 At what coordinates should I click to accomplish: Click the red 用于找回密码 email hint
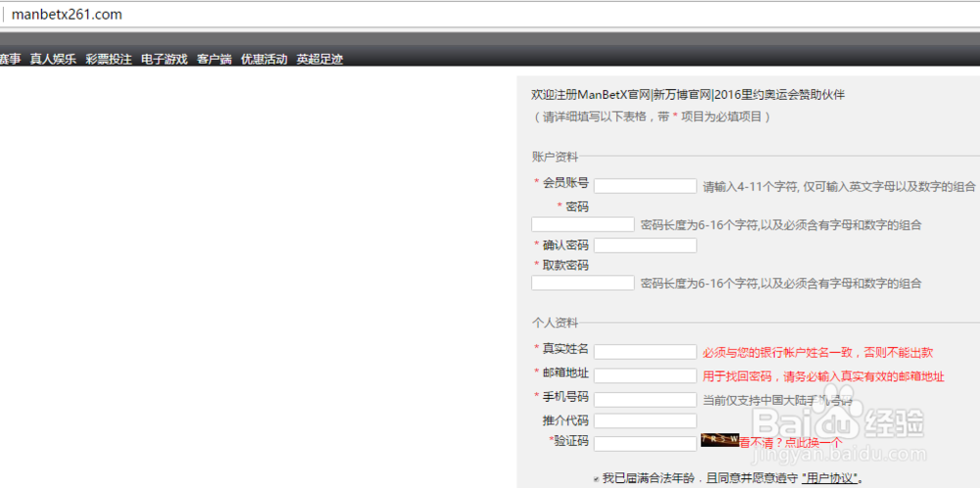click(x=823, y=376)
